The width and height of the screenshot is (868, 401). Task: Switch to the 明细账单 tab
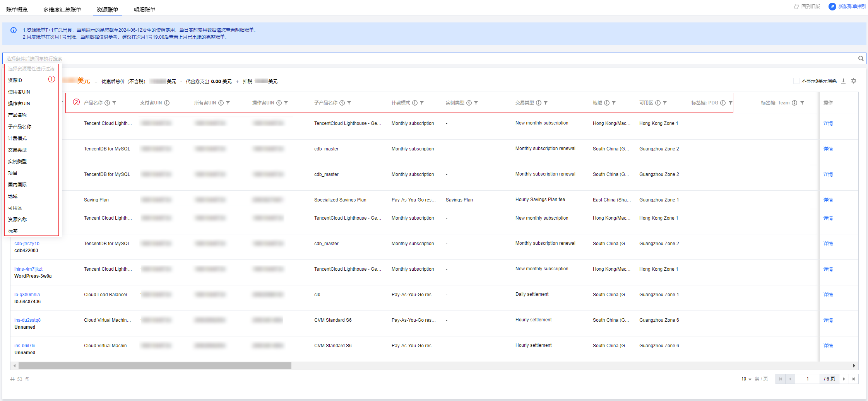pyautogui.click(x=144, y=10)
